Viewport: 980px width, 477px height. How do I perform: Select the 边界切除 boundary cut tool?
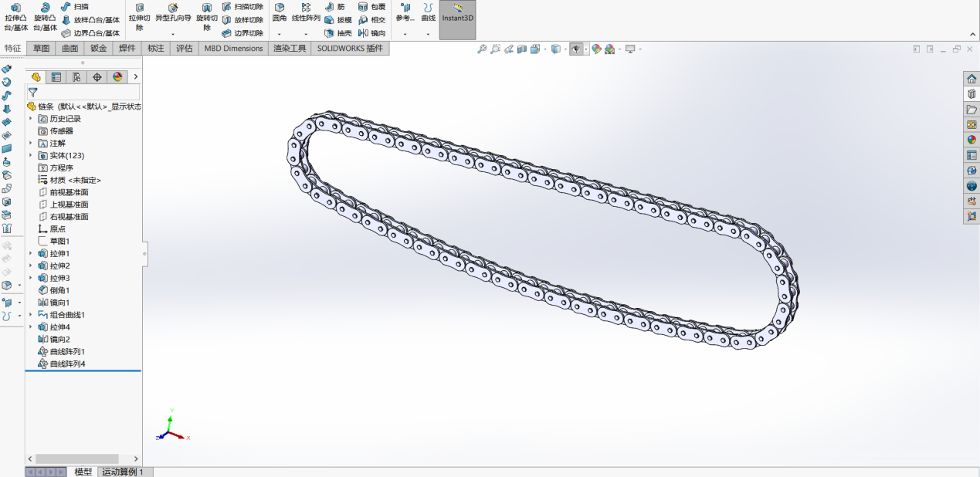[x=242, y=33]
